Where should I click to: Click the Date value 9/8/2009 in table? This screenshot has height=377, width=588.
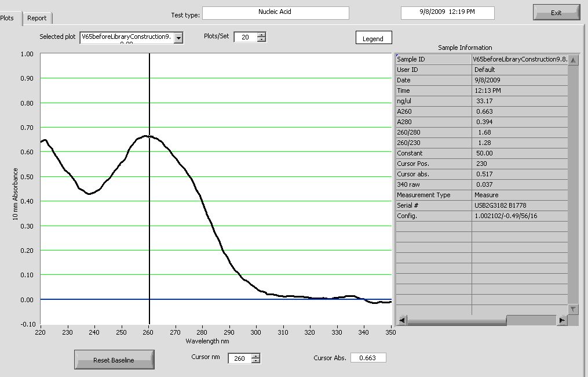[x=487, y=80]
